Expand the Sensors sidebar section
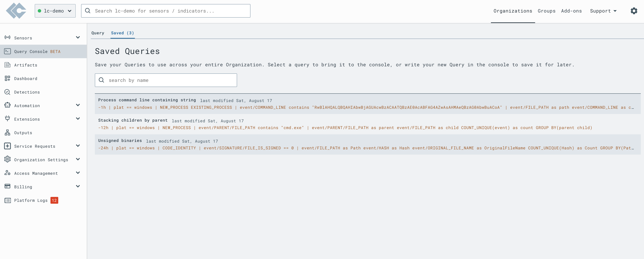644x259 pixels. 78,38
